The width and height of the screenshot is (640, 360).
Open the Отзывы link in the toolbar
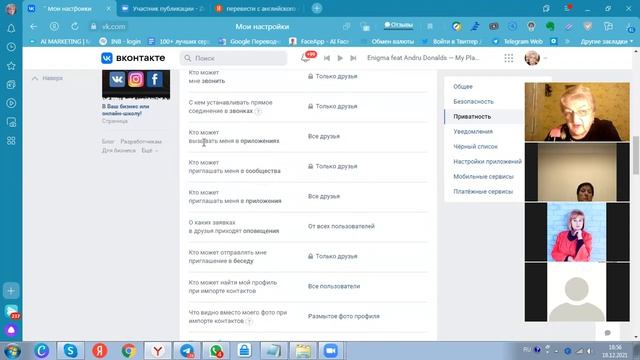tap(398, 25)
